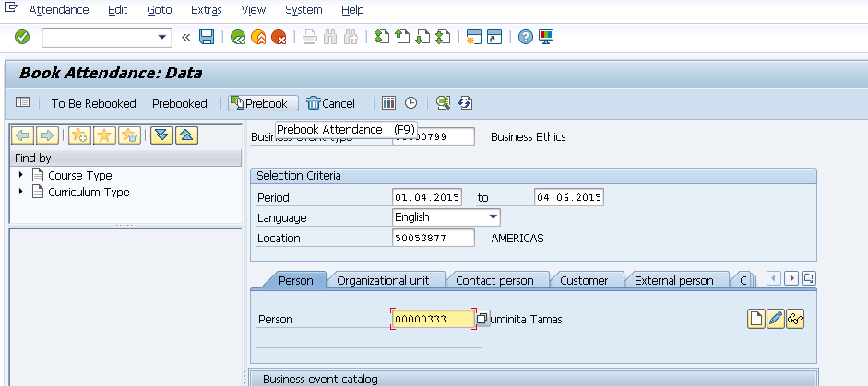Screen dimensions: 868x386
Task: Switch to the Organizational unit tab
Action: pyautogui.click(x=383, y=280)
